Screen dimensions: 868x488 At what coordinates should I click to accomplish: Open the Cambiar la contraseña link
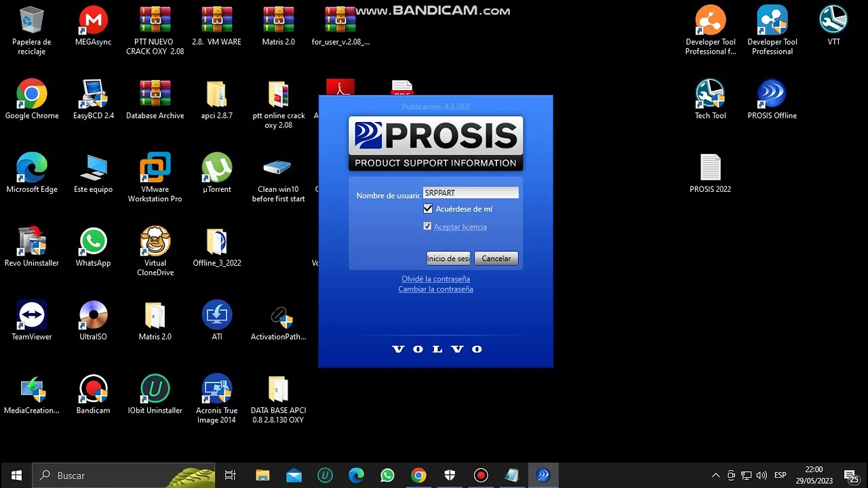click(x=435, y=289)
